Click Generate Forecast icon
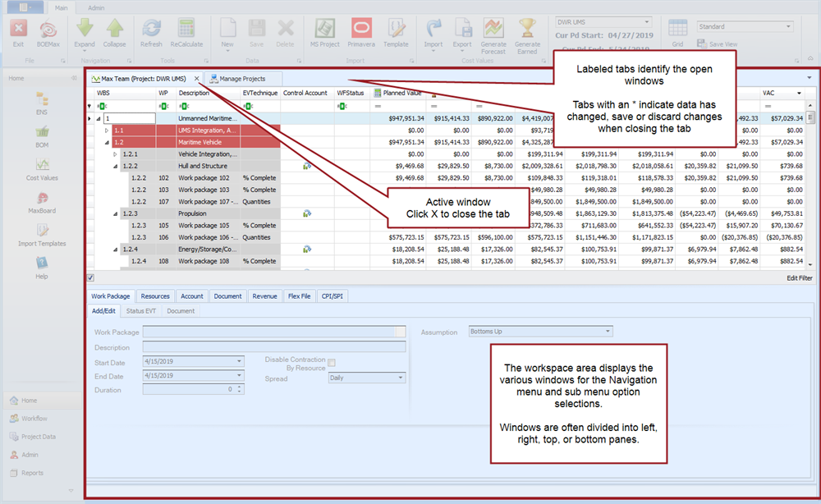This screenshot has width=821, height=504. click(x=493, y=31)
